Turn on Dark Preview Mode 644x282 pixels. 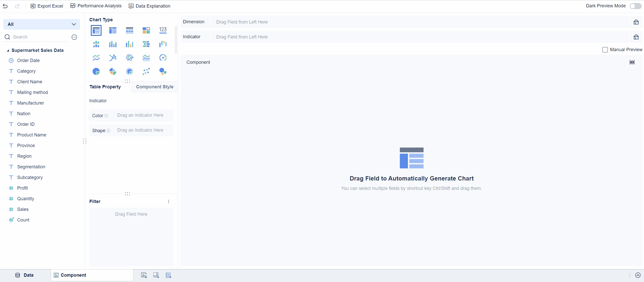click(635, 6)
